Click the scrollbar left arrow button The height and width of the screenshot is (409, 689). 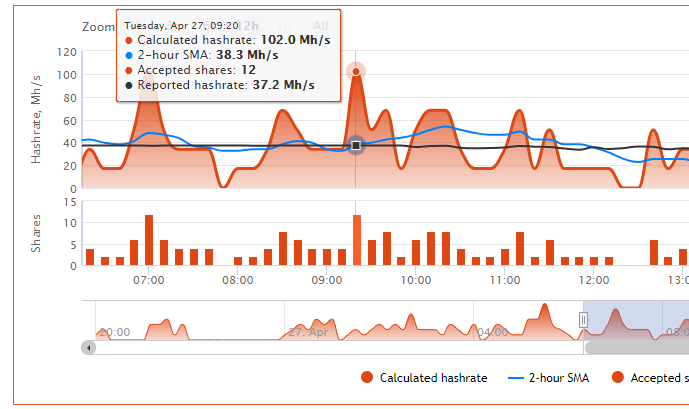[89, 347]
